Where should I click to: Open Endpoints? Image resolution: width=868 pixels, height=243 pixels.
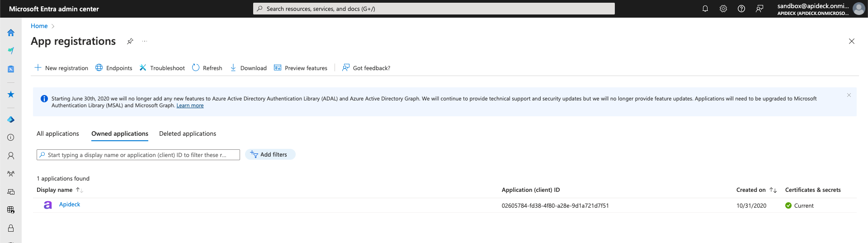point(114,68)
